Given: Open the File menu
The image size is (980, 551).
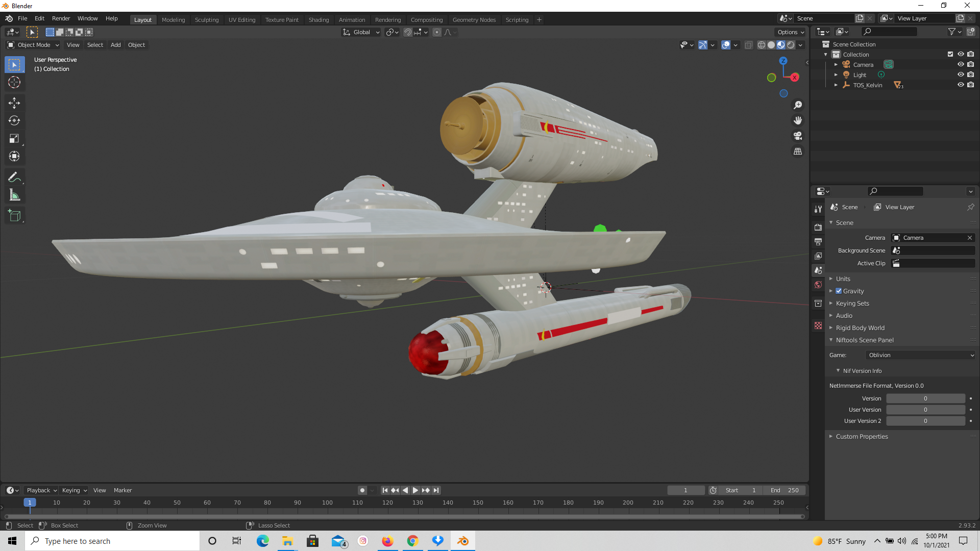Looking at the screenshot, I should (22, 18).
